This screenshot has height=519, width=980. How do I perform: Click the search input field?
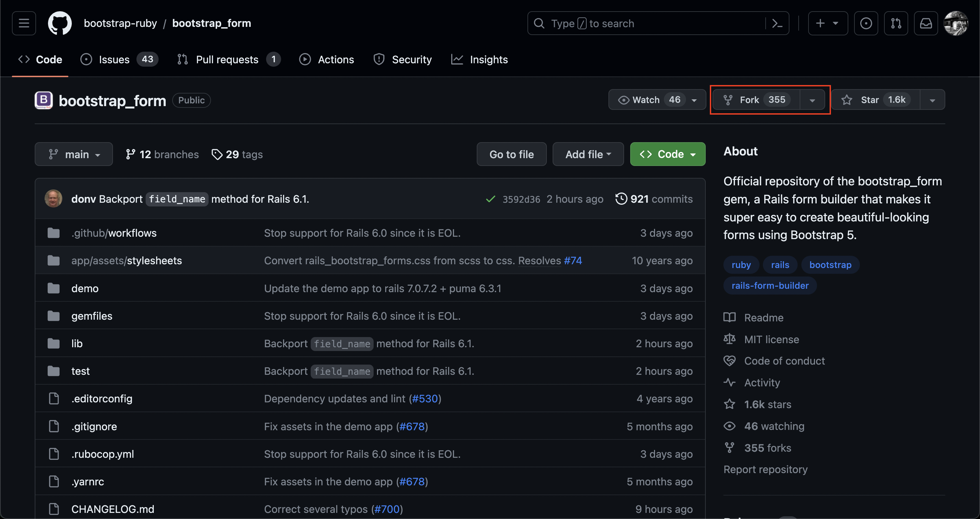click(x=647, y=23)
